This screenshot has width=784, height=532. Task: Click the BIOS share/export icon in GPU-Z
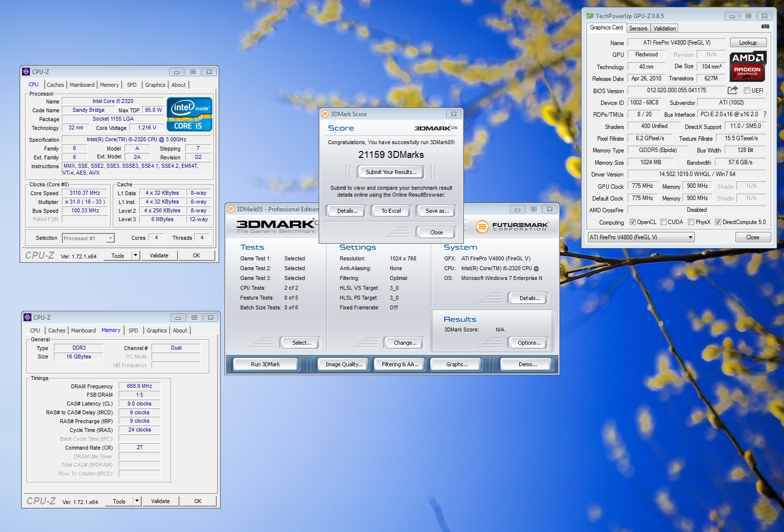pyautogui.click(x=733, y=90)
